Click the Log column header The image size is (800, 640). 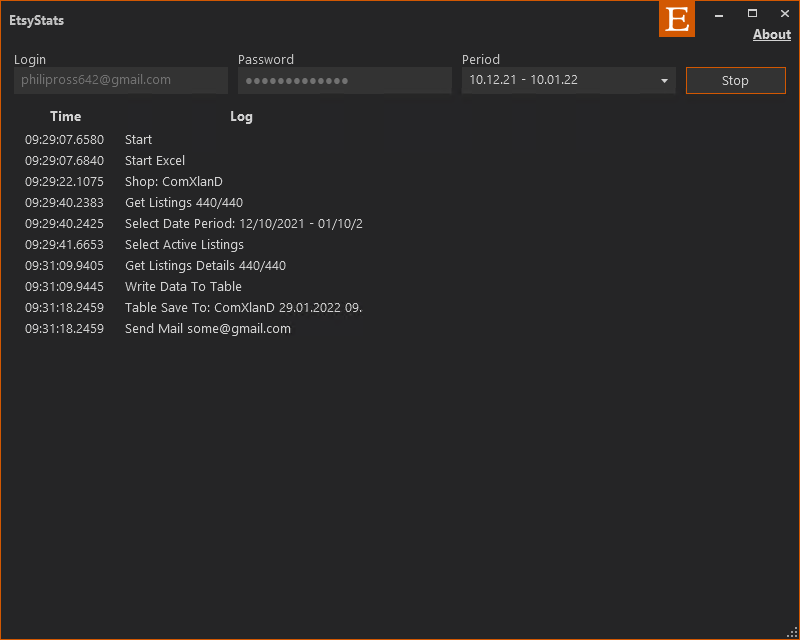point(241,116)
